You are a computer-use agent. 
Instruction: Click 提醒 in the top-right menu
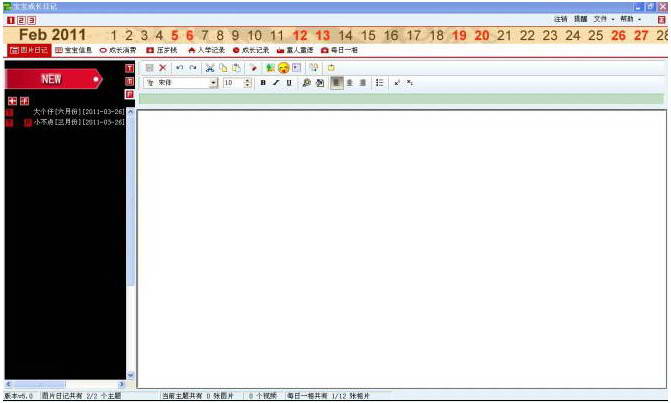[x=580, y=19]
